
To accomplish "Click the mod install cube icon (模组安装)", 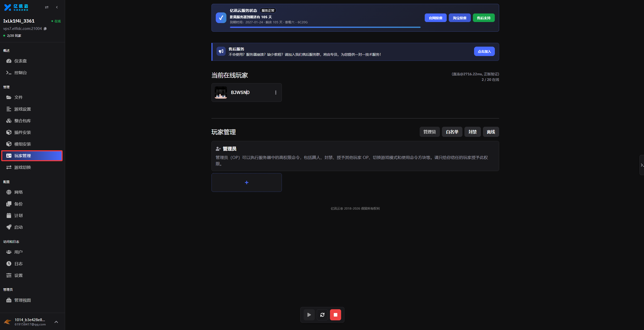I will [9, 144].
